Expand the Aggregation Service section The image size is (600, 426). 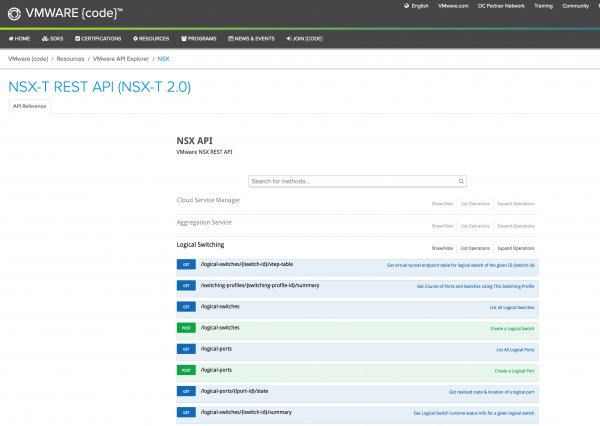point(204,222)
